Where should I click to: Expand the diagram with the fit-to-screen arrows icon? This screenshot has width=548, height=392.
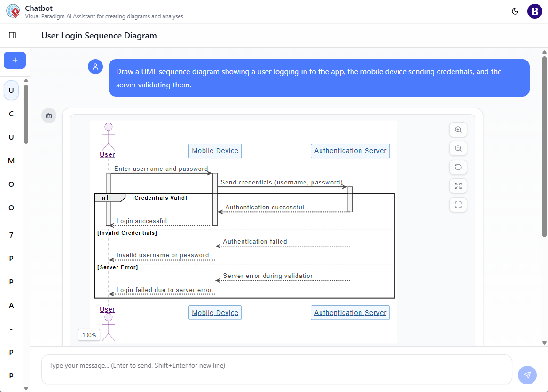pyautogui.click(x=458, y=186)
